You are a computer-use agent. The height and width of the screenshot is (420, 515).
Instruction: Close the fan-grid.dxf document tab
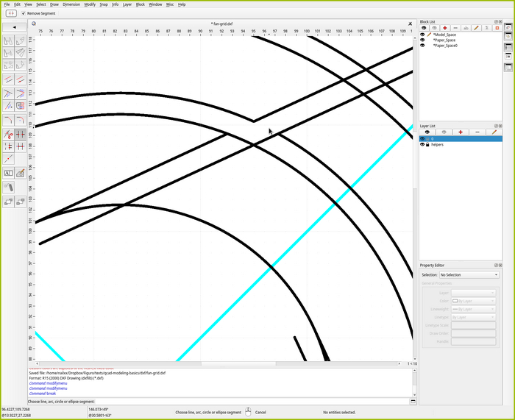pyautogui.click(x=411, y=24)
